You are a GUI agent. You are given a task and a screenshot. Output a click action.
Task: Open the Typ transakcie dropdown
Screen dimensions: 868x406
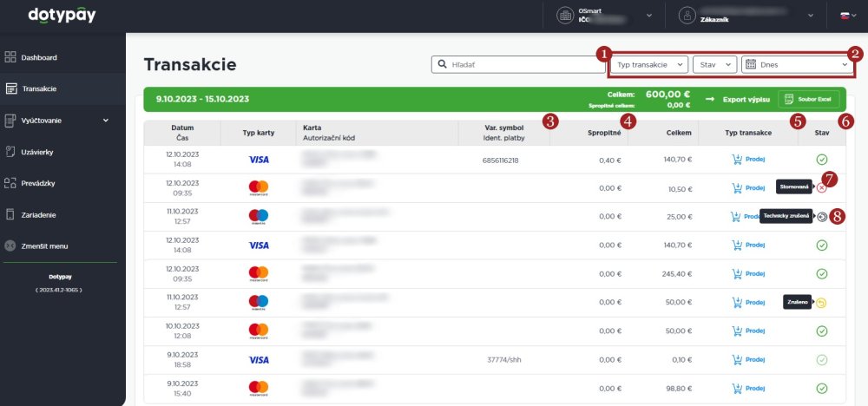tap(649, 65)
